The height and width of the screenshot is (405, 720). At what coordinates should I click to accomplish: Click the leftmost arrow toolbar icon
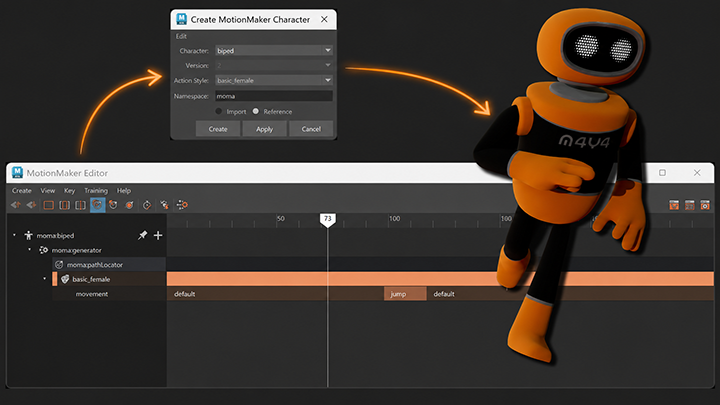(16, 205)
